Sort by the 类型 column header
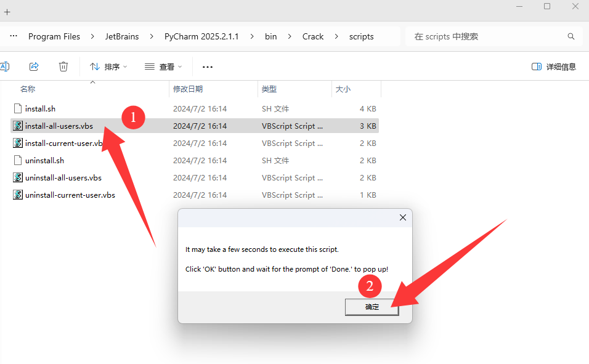This screenshot has height=364, width=589. 269,89
